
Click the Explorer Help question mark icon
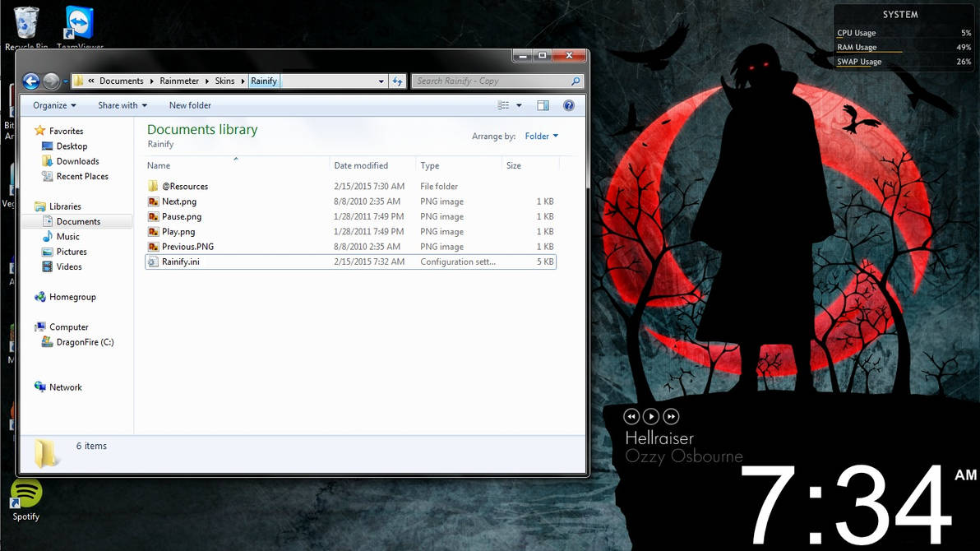[x=568, y=105]
